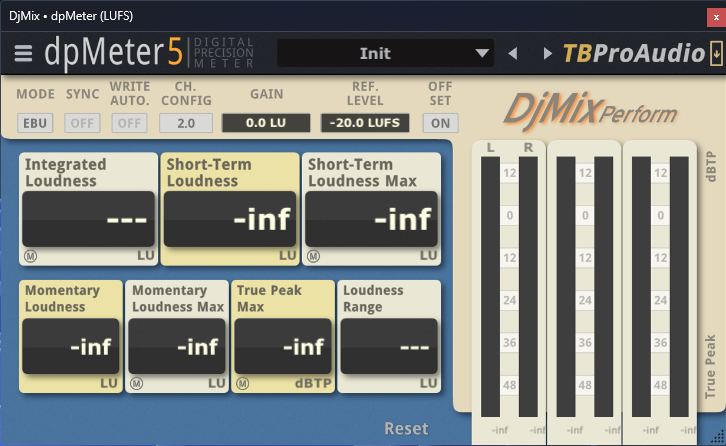Click the GAIN 0.0 LU field
Viewport: 726px width, 446px height.
click(x=266, y=123)
